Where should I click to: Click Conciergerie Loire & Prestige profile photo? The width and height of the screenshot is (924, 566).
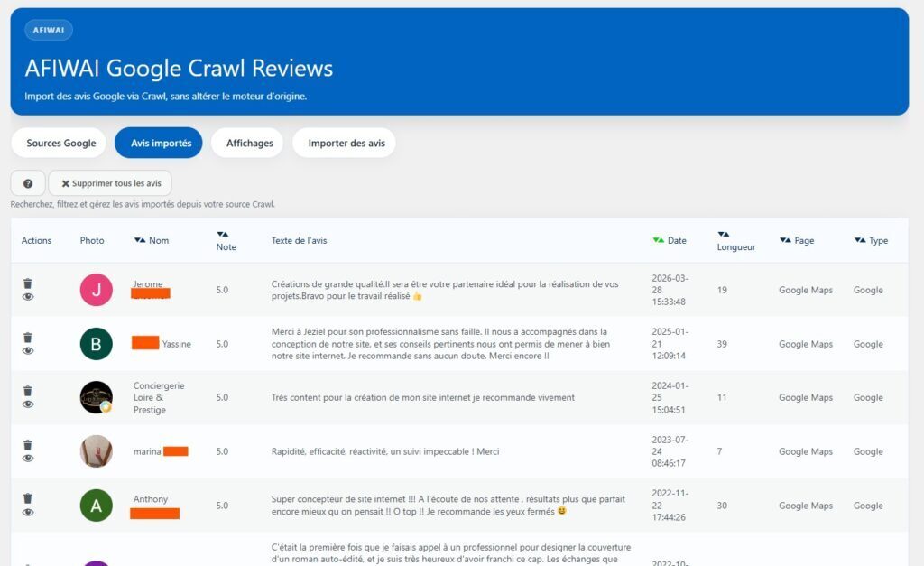click(x=96, y=397)
